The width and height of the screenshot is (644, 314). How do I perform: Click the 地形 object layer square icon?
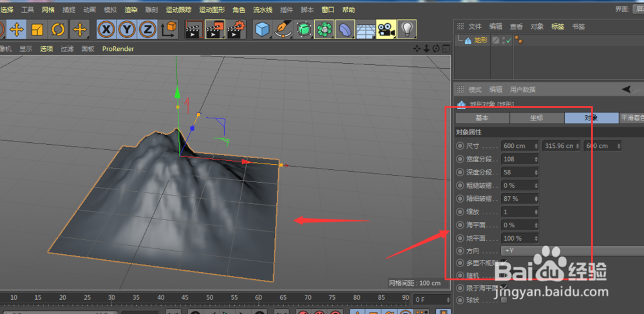(496, 41)
